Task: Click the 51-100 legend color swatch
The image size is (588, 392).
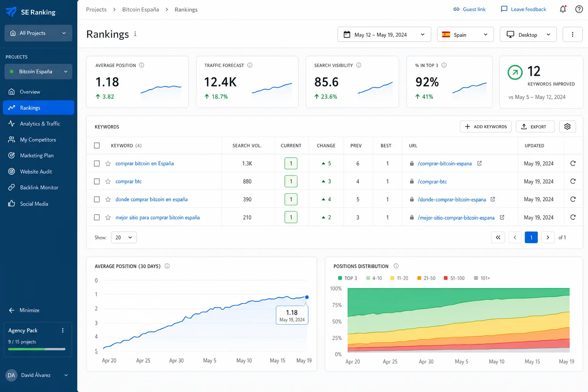Action: click(x=446, y=278)
